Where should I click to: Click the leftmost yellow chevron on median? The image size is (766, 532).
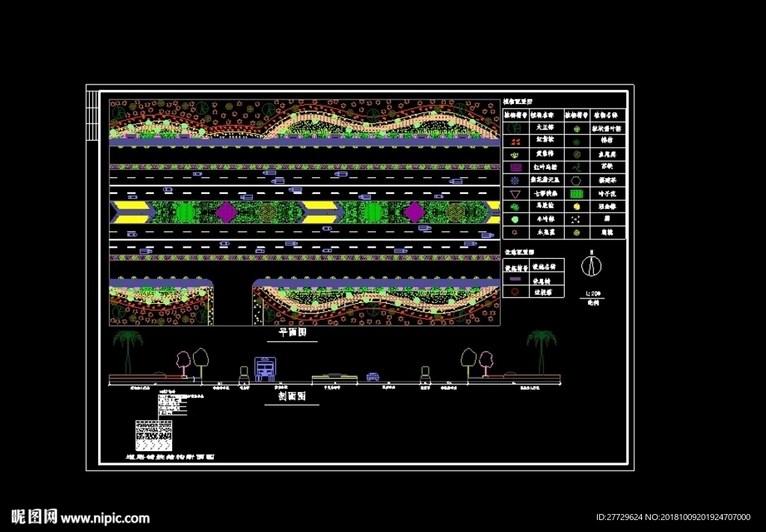click(132, 213)
